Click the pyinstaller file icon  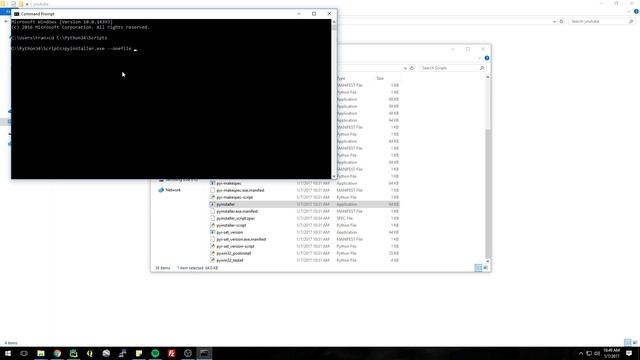pyautogui.click(x=212, y=204)
